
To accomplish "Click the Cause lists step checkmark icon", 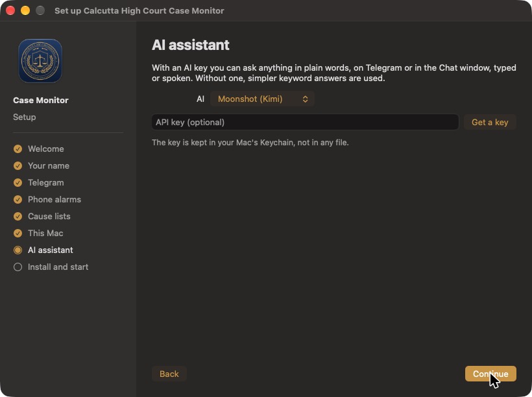I will click(x=18, y=217).
